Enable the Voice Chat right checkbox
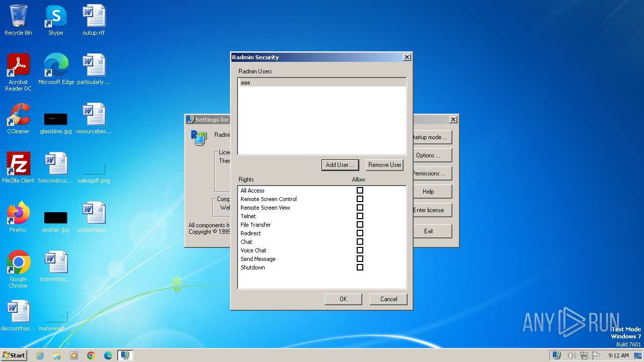This screenshot has height=362, width=644. tap(360, 250)
